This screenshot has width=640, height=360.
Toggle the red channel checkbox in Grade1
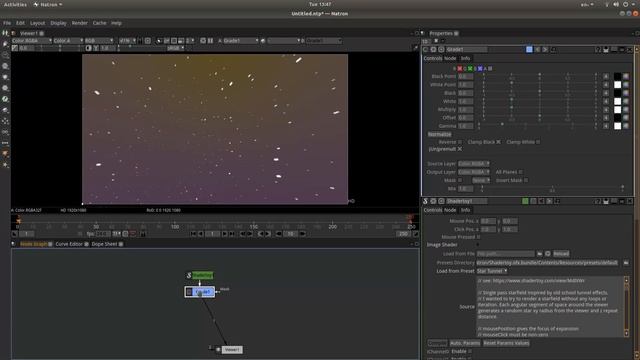460,69
